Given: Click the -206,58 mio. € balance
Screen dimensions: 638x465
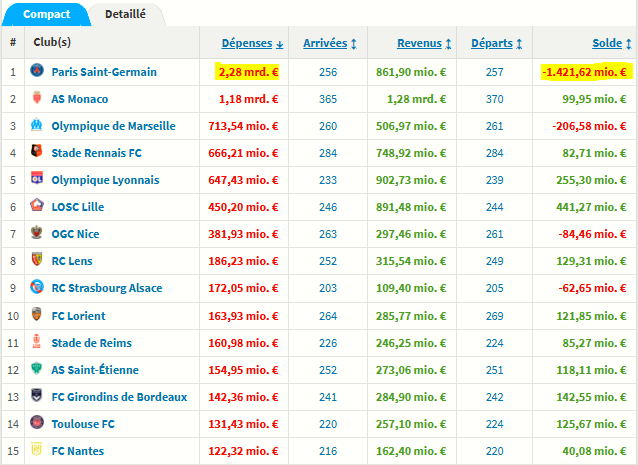Looking at the screenshot, I should (589, 126).
